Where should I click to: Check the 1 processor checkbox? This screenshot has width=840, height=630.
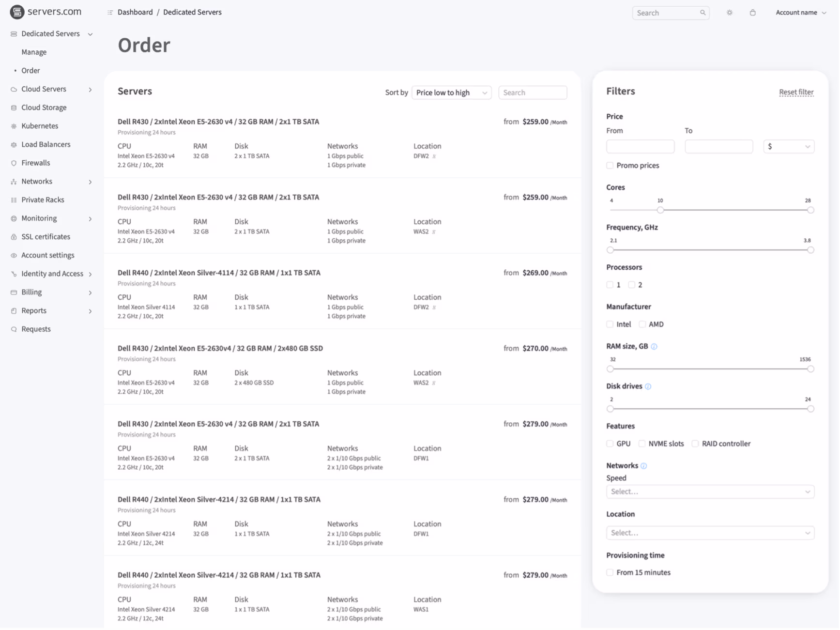point(610,285)
